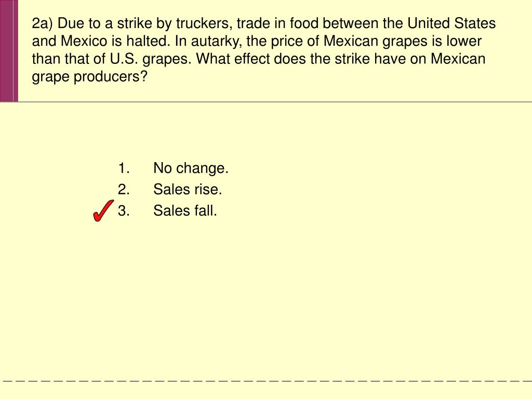The height and width of the screenshot is (399, 532).
Task: Click the word "autarky" in the question
Action: point(216,42)
